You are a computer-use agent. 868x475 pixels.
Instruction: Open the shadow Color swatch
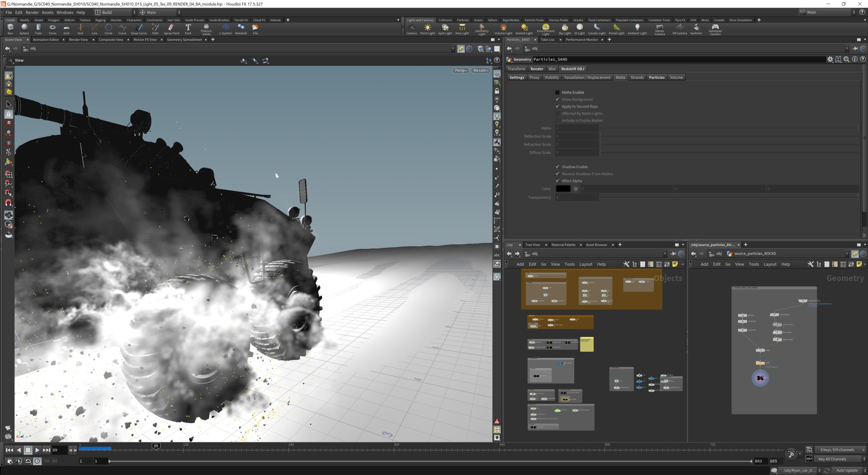[x=563, y=189]
